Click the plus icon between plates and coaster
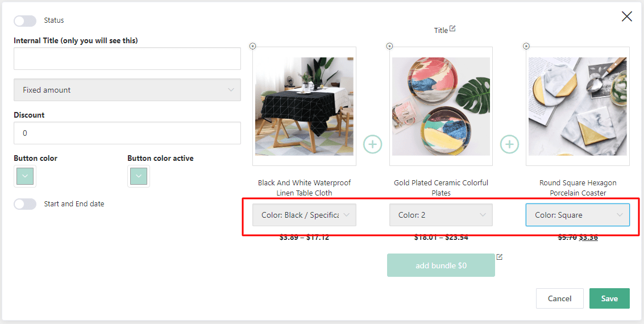The height and width of the screenshot is (324, 644). tap(509, 144)
